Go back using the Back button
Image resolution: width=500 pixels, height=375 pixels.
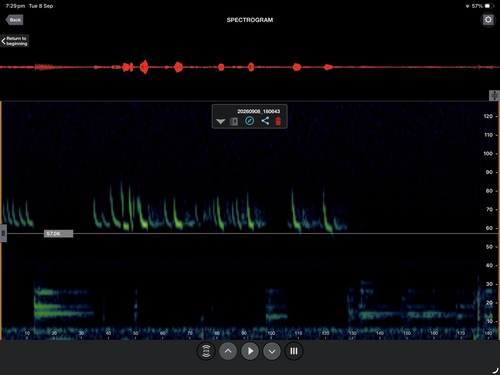click(15, 20)
